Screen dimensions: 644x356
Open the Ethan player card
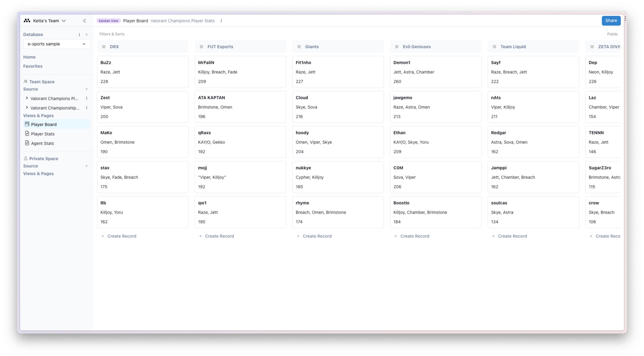point(436,142)
